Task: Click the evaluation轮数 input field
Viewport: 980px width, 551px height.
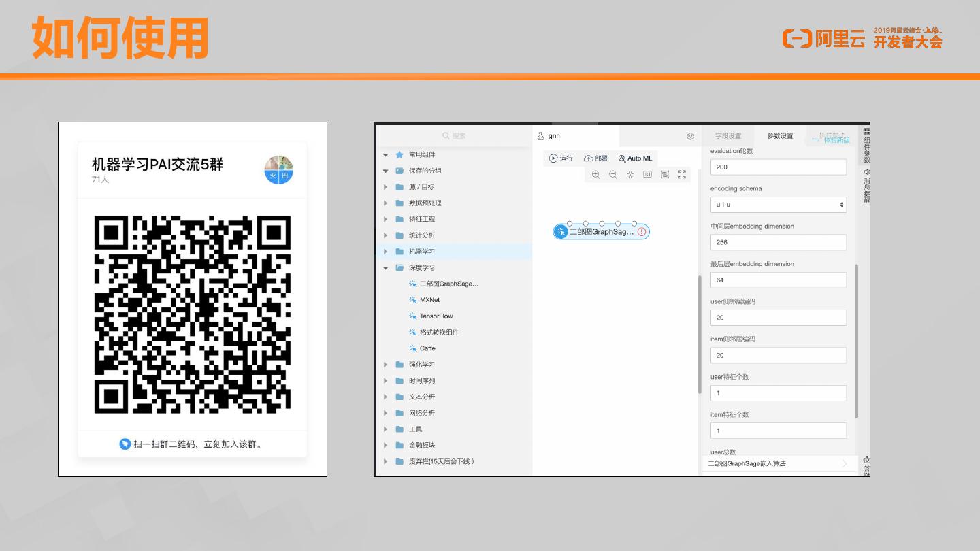Action: click(x=779, y=167)
